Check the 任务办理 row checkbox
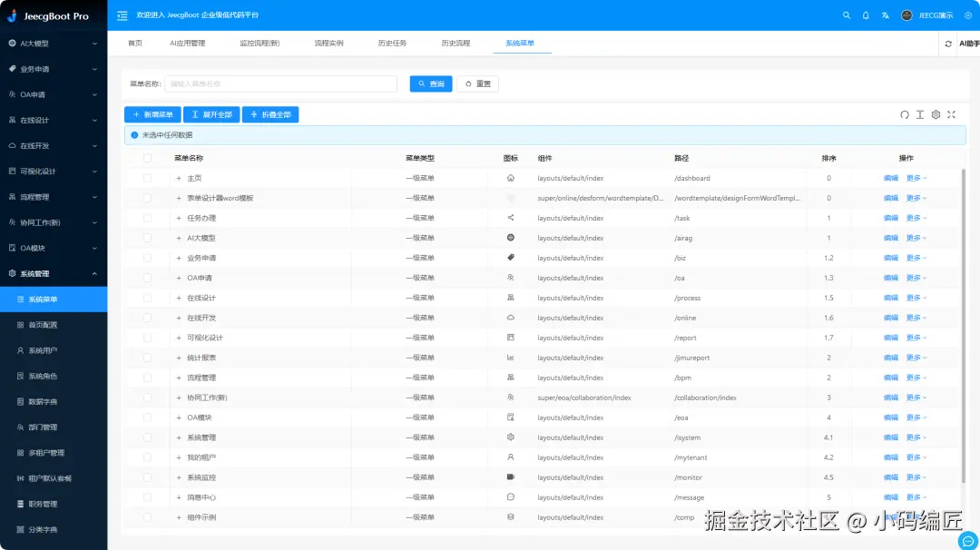 click(x=148, y=218)
